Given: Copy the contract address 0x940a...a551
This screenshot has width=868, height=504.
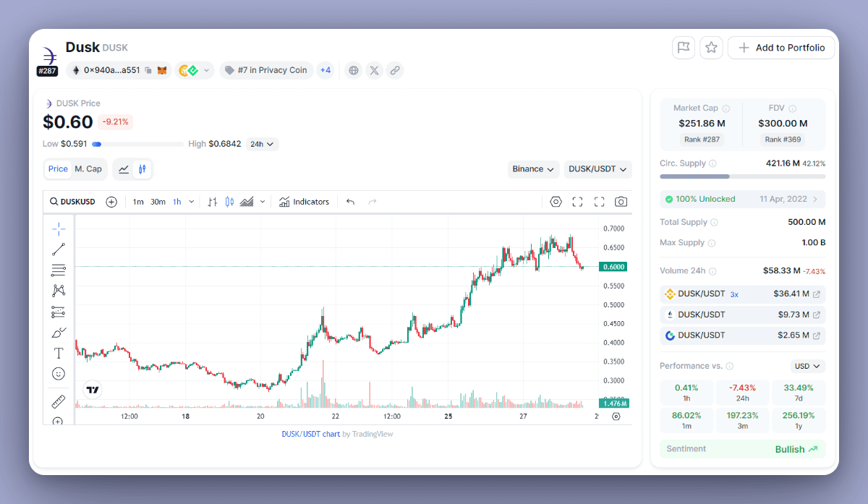Looking at the screenshot, I should pos(148,70).
